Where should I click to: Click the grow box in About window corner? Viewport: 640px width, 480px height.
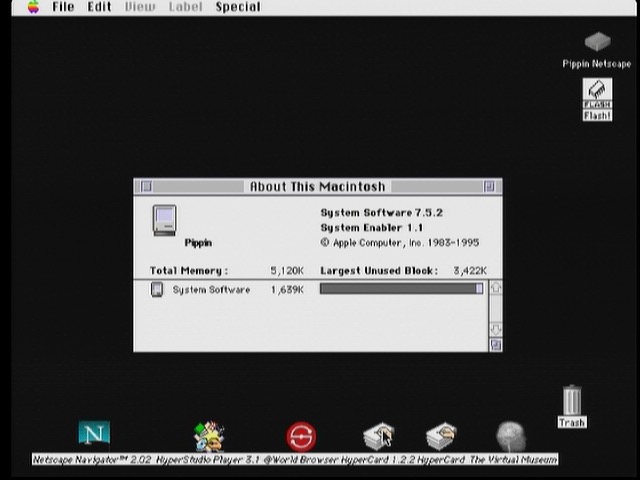click(x=496, y=345)
